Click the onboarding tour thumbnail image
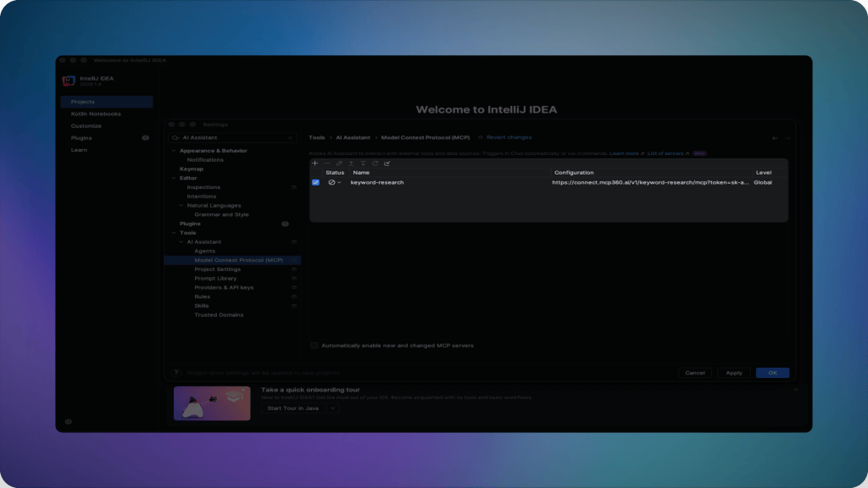The height and width of the screenshot is (488, 868). [212, 403]
